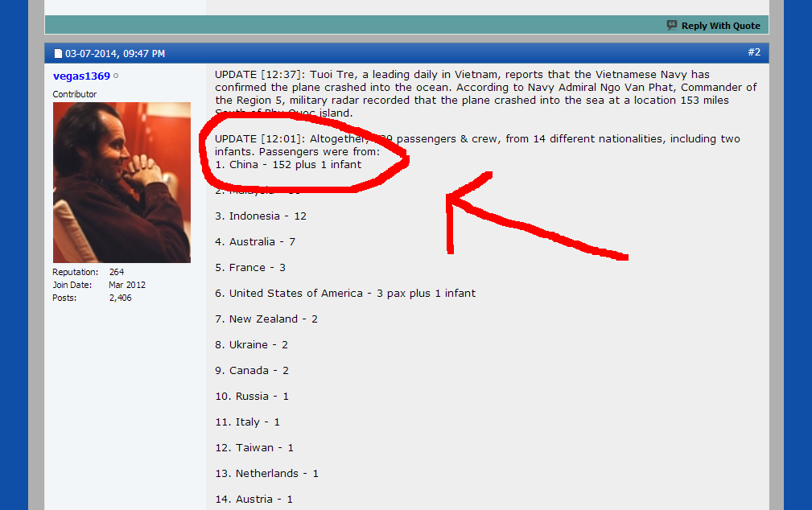Click the Netherlands - 1 list entry
The height and width of the screenshot is (510, 812).
266,473
